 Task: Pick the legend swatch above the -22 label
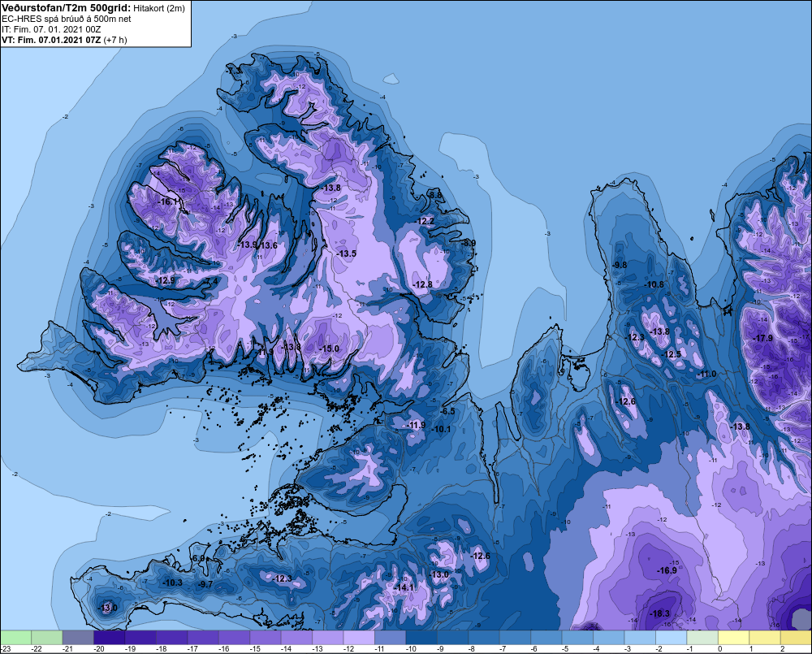[x=46, y=637]
